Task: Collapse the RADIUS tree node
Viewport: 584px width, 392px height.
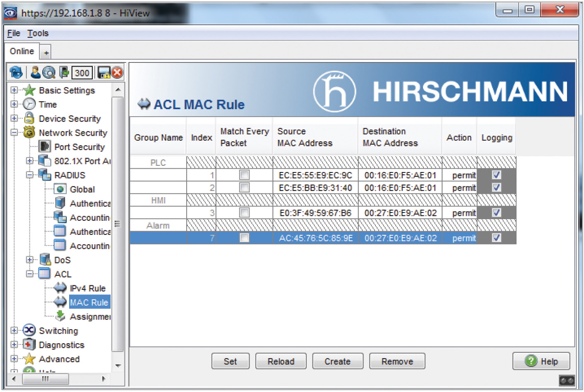Action: click(29, 174)
